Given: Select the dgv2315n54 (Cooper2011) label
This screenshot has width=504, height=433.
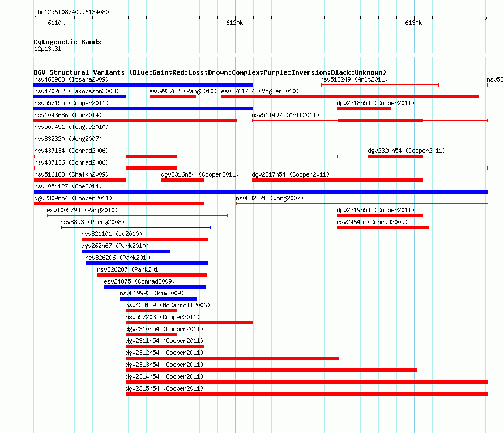Looking at the screenshot, I should click(x=164, y=388).
